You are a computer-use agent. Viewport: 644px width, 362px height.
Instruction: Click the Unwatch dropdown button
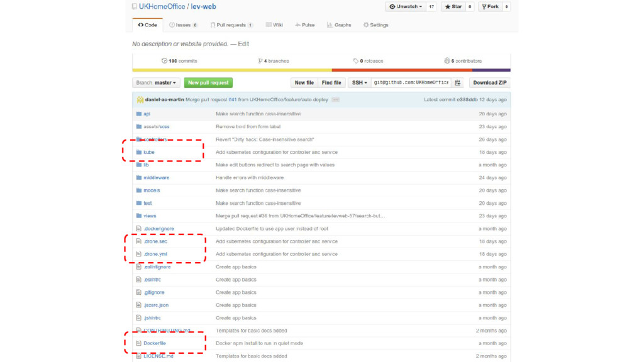pos(406,6)
